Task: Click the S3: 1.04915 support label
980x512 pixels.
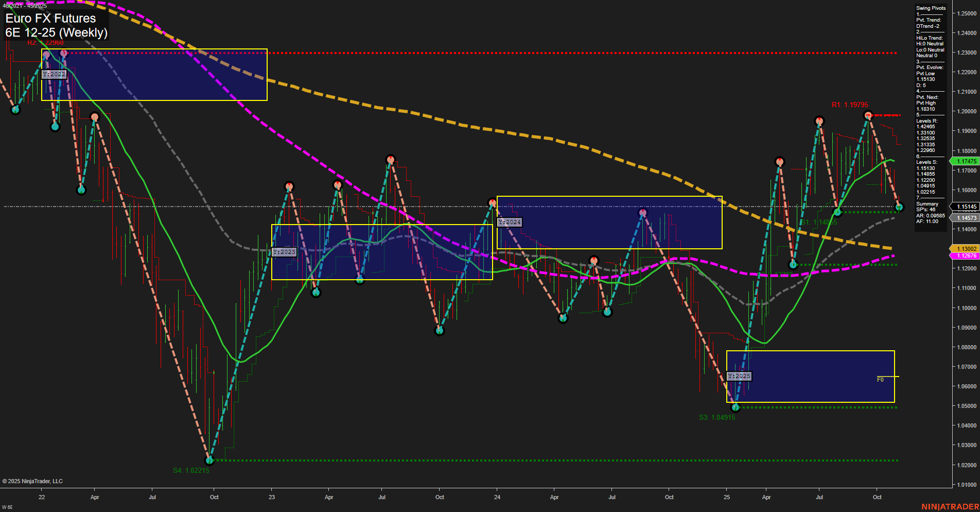Action: [717, 417]
